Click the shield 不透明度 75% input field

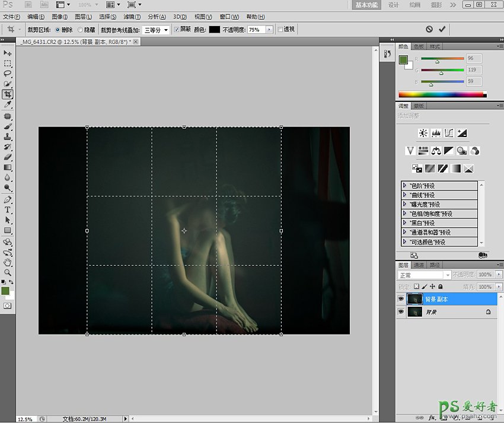(x=256, y=29)
